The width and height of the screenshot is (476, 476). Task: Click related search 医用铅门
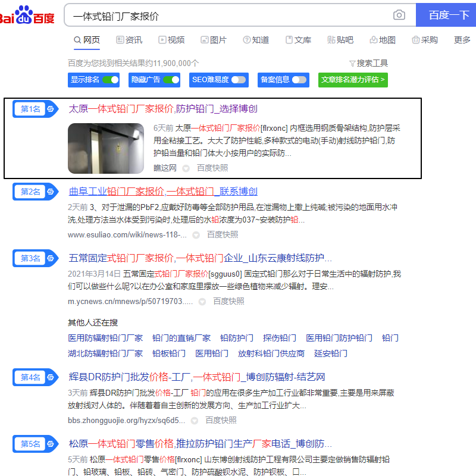coord(212,353)
